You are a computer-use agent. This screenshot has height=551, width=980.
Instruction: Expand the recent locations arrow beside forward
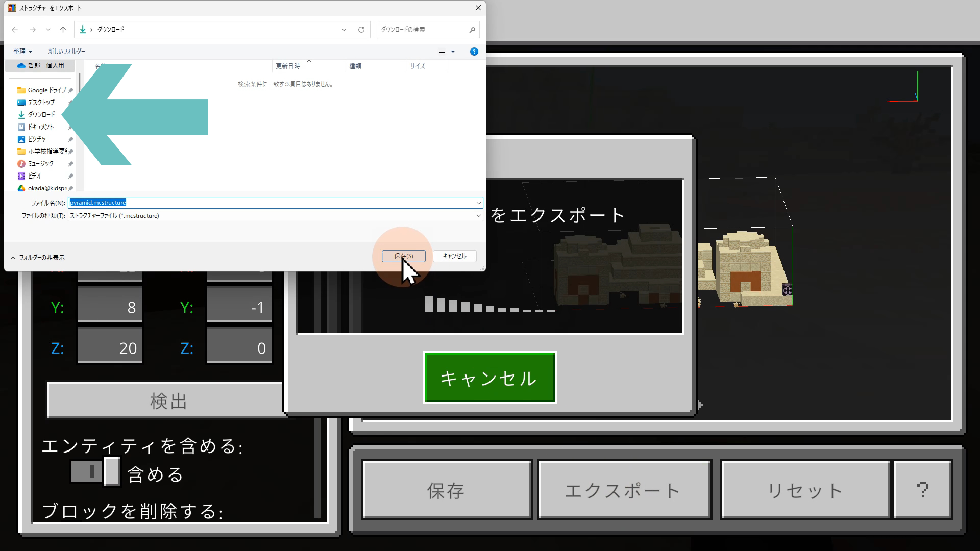point(48,30)
